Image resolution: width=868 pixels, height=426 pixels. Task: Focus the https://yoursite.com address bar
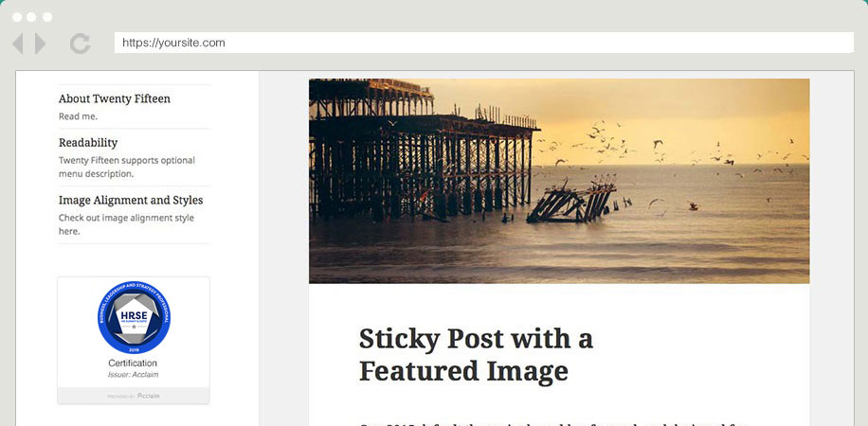[484, 43]
